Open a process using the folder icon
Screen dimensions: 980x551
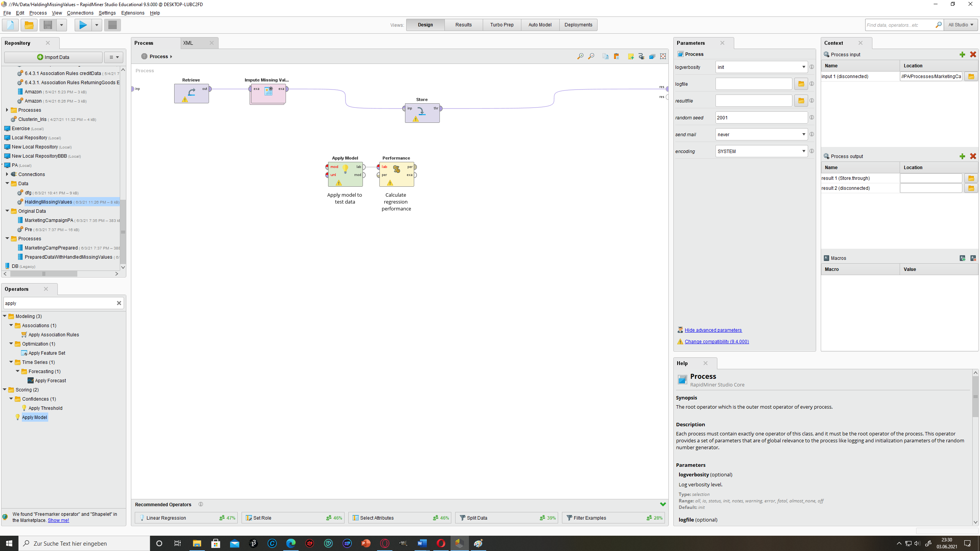point(29,25)
